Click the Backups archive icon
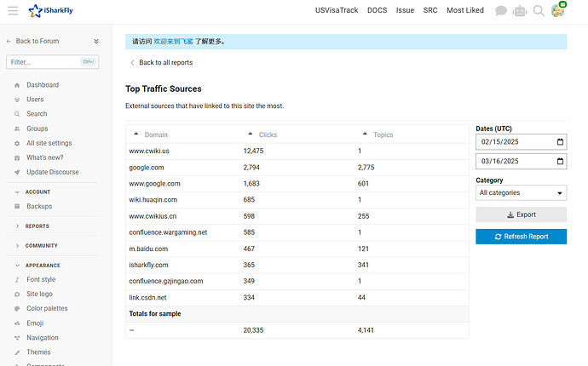 17,207
